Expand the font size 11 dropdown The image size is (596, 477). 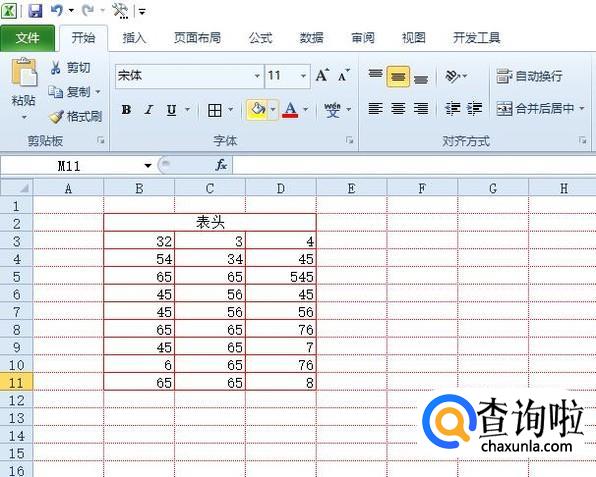tap(303, 76)
